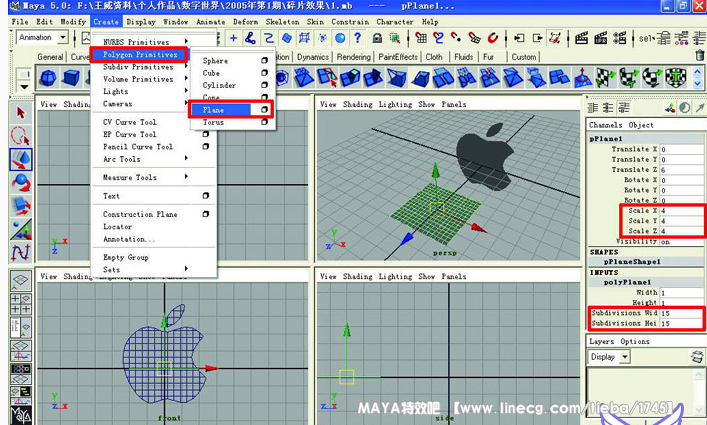Toggle make live red magnet icon

pos(492,38)
